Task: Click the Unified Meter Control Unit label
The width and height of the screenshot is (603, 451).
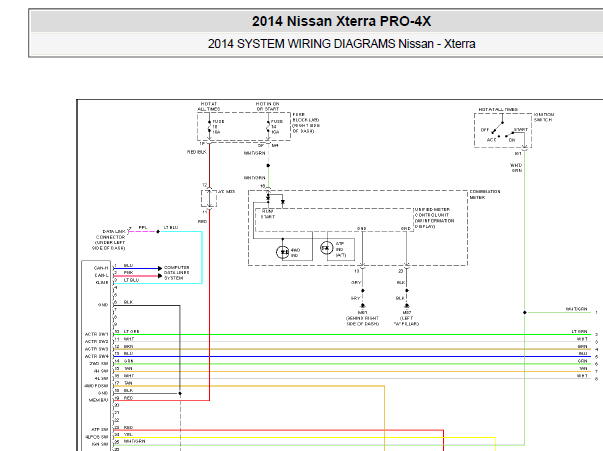Action: tap(434, 218)
